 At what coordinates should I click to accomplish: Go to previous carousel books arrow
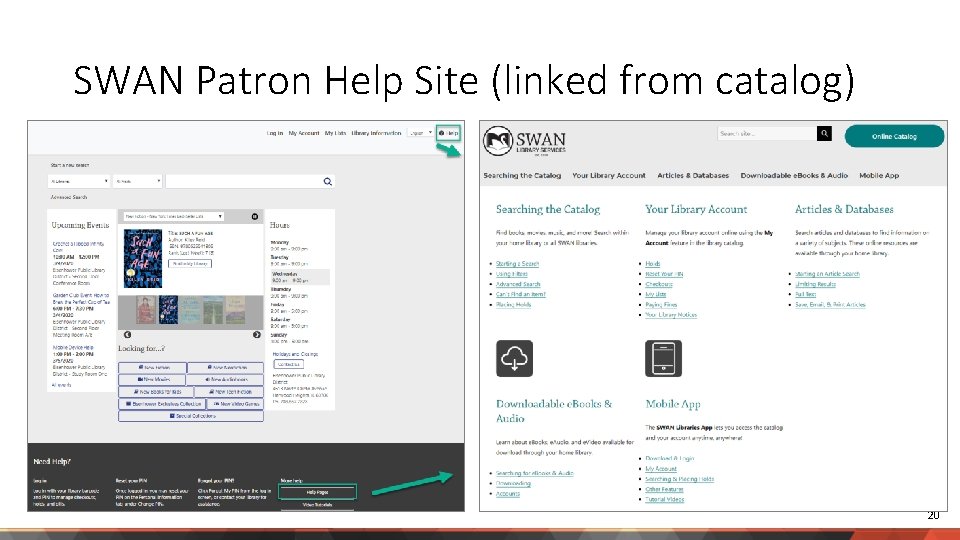pos(127,334)
